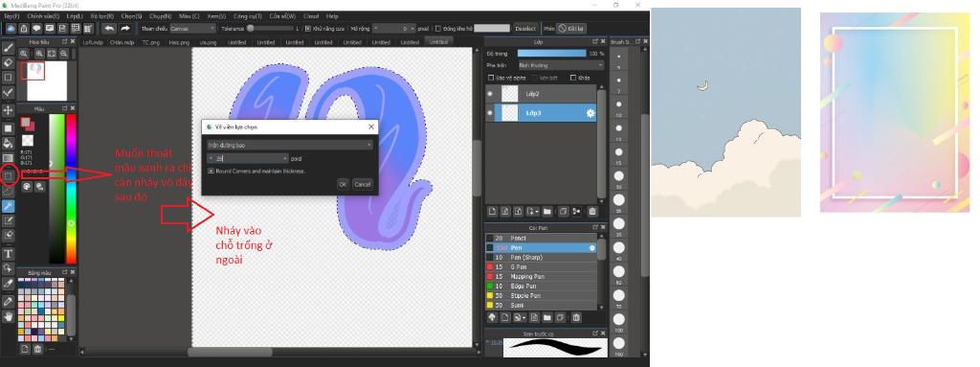
Task: Select the Hand pan tool
Action: click(x=8, y=316)
